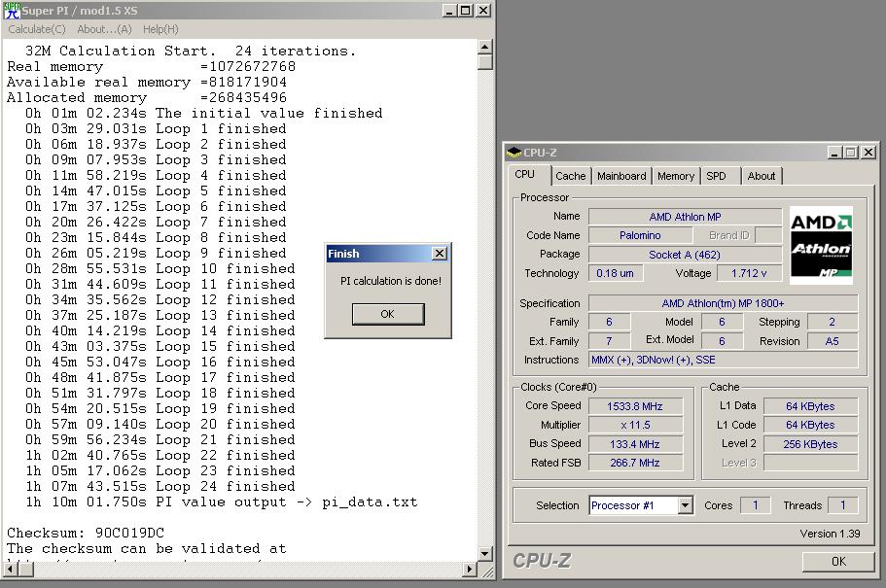
Task: Switch to the Memory tab
Action: coord(676,176)
